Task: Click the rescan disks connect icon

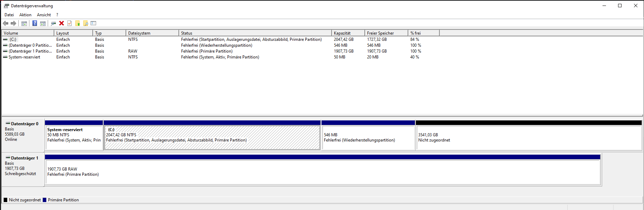Action: click(x=53, y=24)
